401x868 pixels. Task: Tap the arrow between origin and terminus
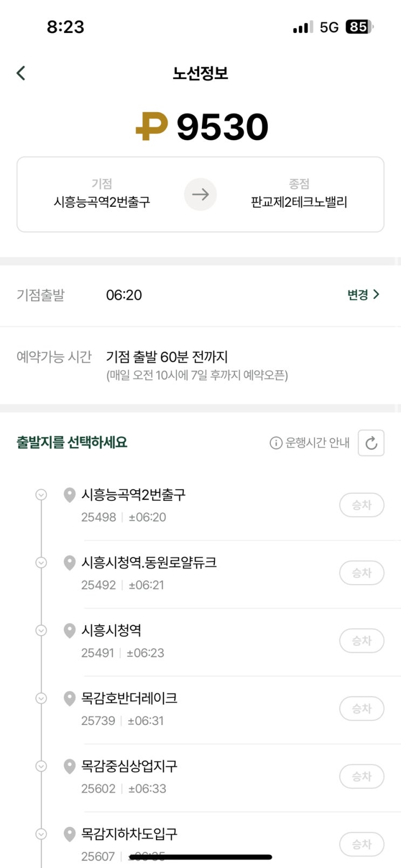click(x=200, y=194)
